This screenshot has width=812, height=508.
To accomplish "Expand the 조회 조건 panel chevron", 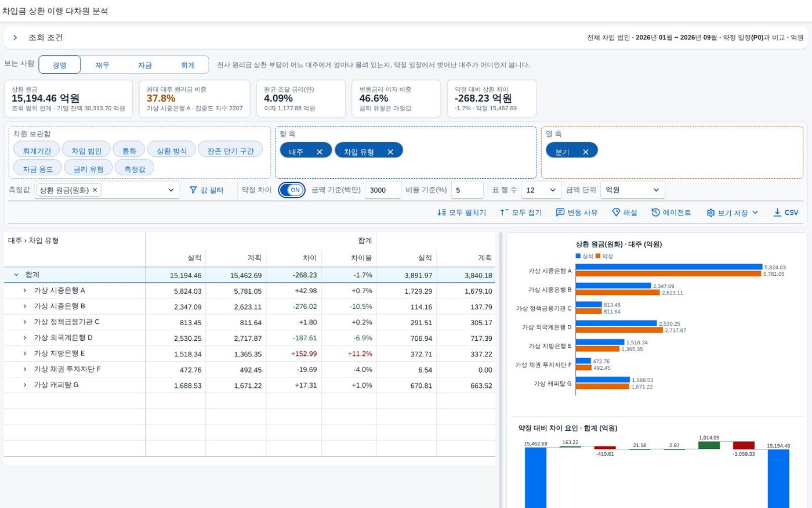I will 15,38.
